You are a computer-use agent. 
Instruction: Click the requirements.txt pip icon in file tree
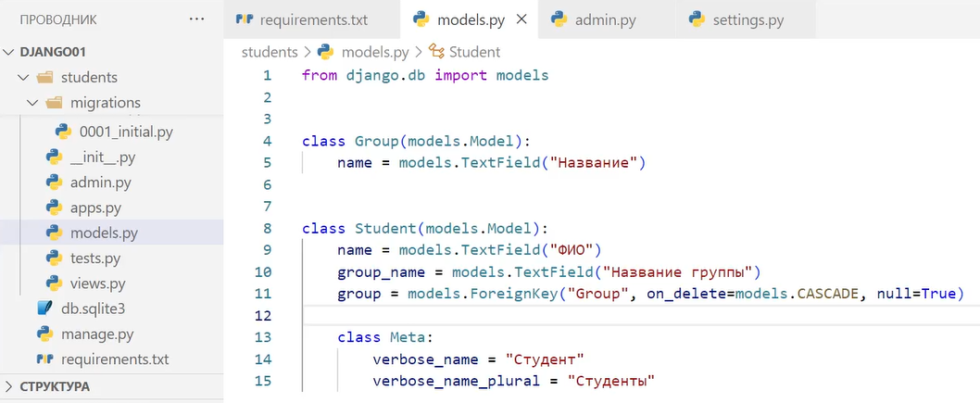[44, 359]
